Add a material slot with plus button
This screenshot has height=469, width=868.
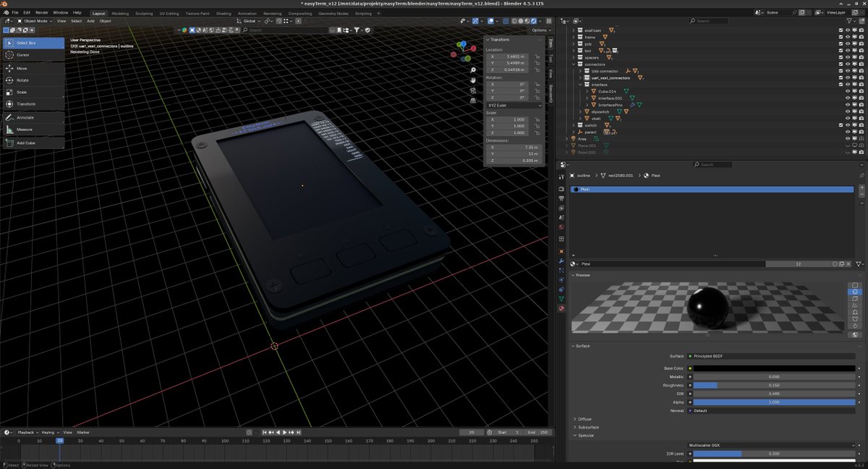coord(861,187)
